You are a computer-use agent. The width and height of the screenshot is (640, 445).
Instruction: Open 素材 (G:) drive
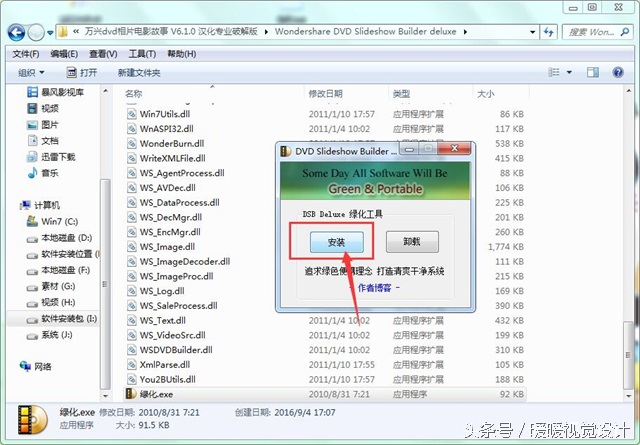51,287
